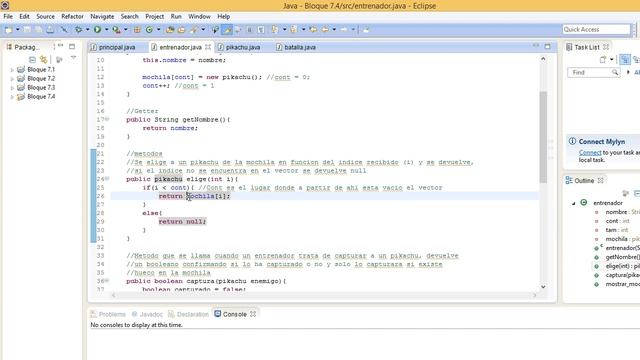Viewport: 640px width, 360px height.
Task: Click the Open Task icon
Action: tap(181, 29)
